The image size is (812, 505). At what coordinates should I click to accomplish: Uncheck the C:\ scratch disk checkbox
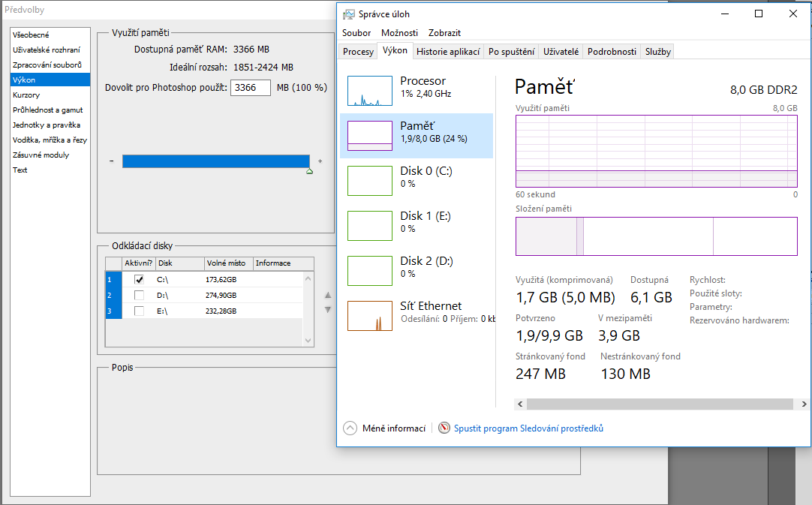coord(139,280)
